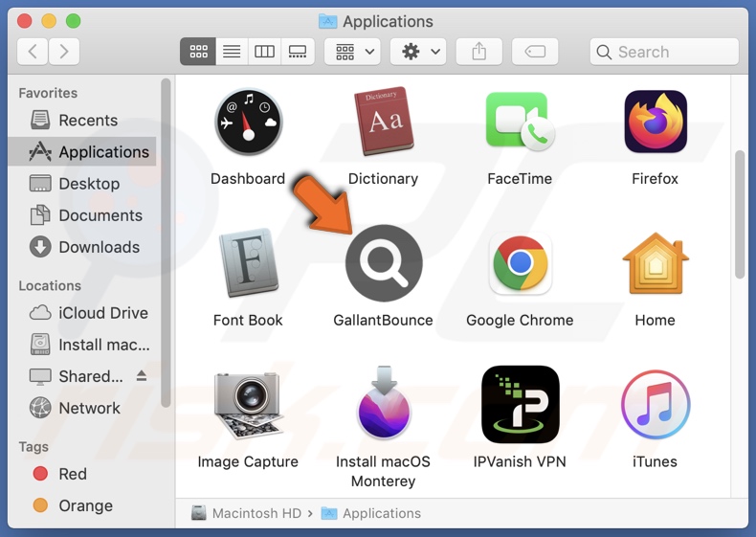This screenshot has height=537, width=756.
Task: Eject the Shared… volume
Action: (x=142, y=376)
